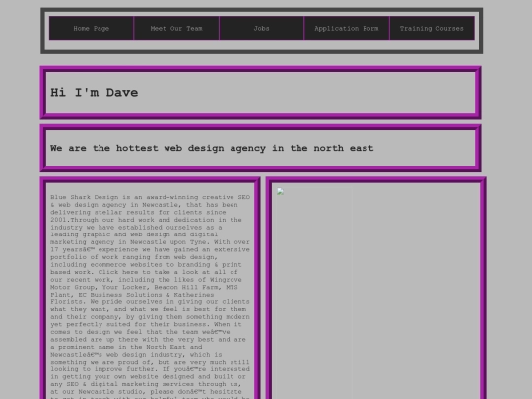Click line 'based work. Click here to take a look'

tap(144, 272)
